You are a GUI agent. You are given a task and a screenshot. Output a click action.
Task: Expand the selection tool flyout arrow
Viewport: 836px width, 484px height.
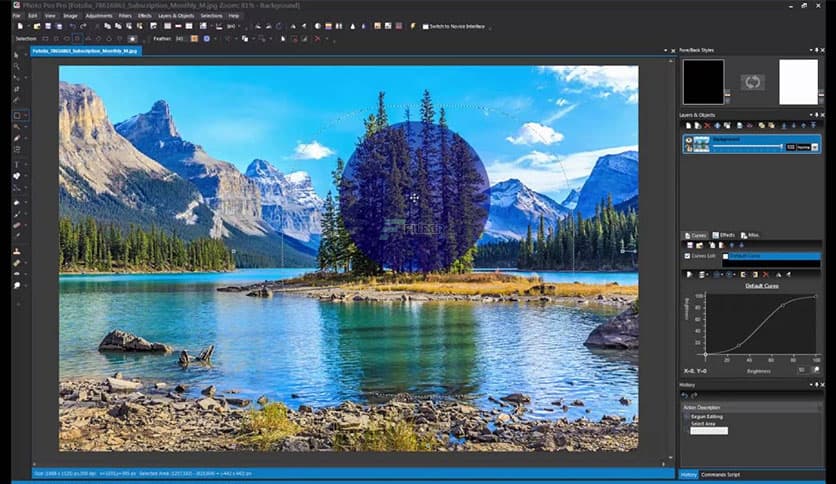pos(26,115)
